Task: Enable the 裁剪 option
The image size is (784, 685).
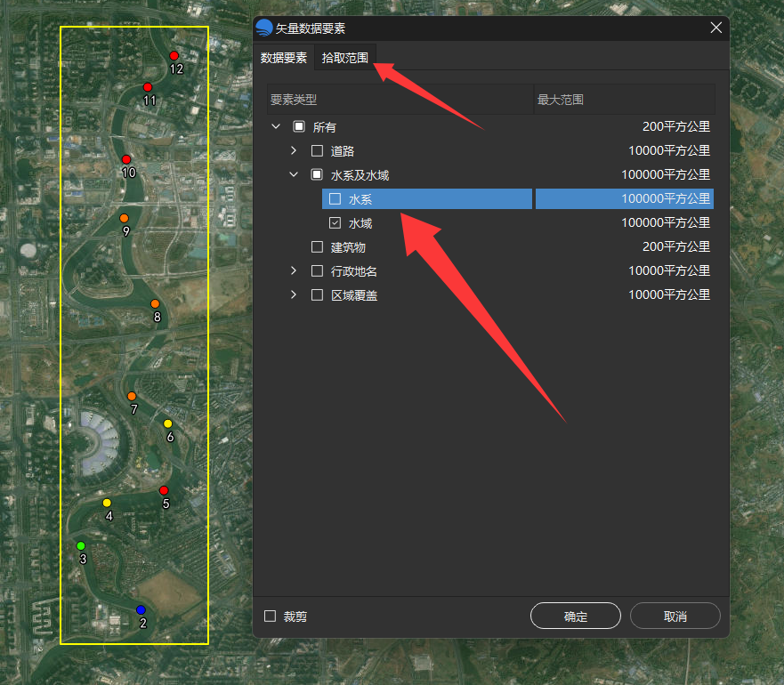Action: point(270,616)
